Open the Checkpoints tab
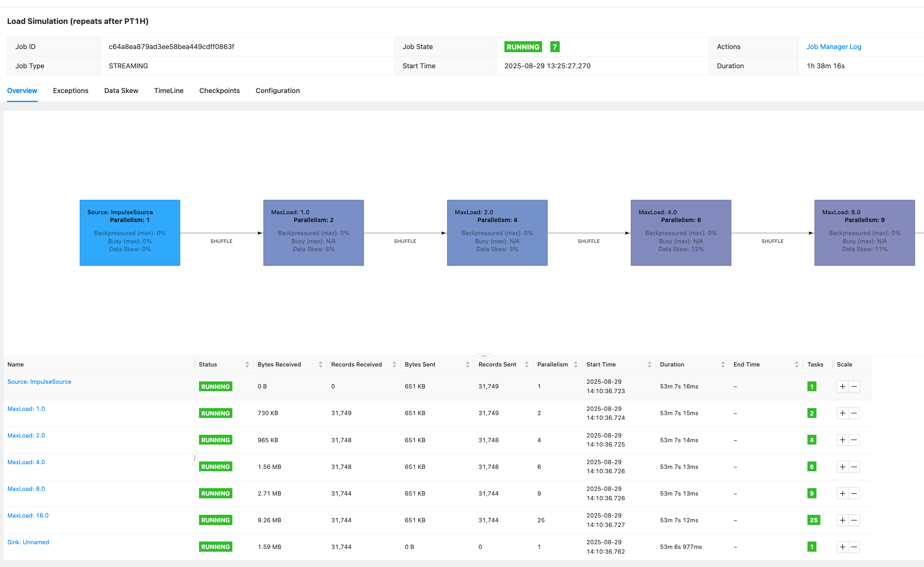Screen dimensions: 924x567 (x=219, y=91)
